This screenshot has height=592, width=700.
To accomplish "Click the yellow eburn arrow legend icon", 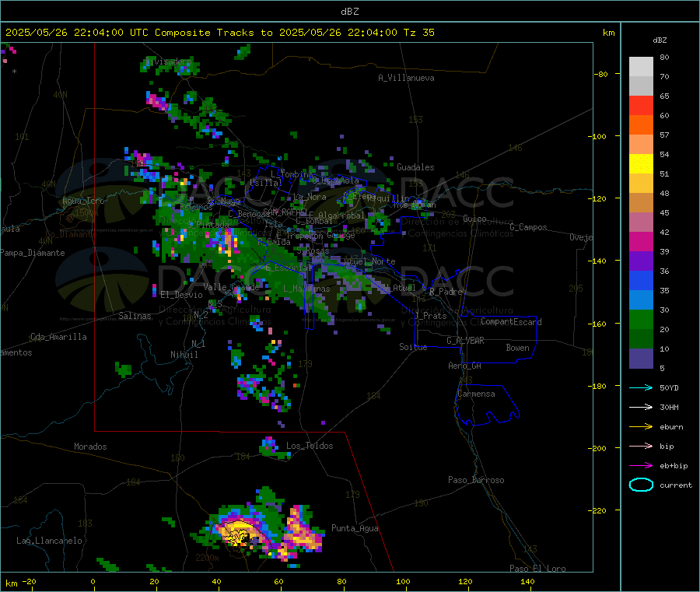I will 641,427.
